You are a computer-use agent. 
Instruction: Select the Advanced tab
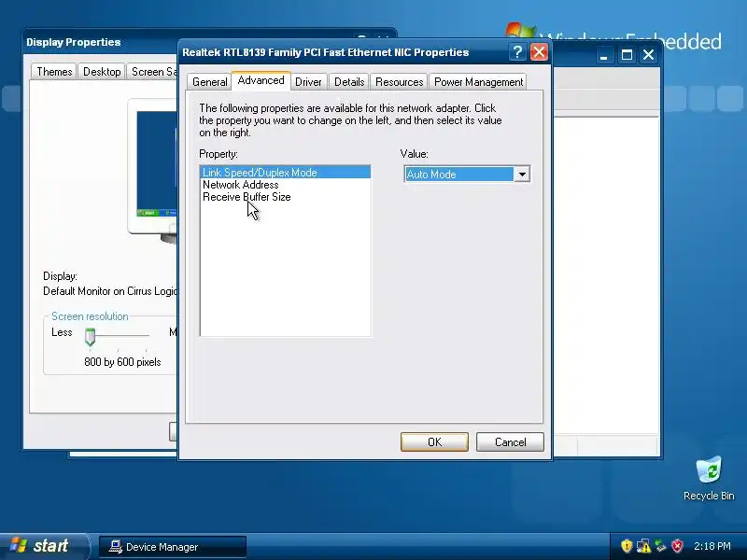point(261,80)
